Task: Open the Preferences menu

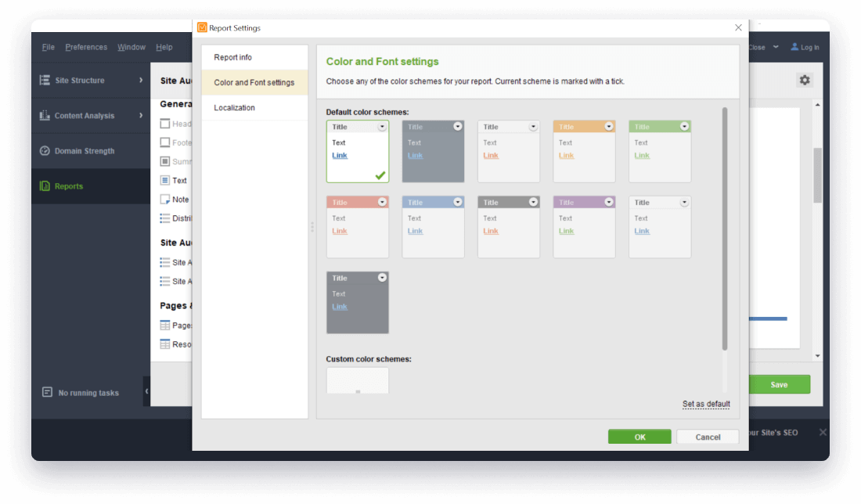Action: point(86,47)
